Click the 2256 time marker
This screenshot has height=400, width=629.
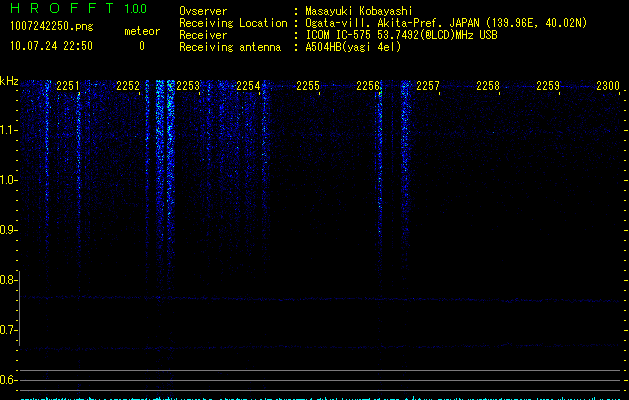pos(368,86)
